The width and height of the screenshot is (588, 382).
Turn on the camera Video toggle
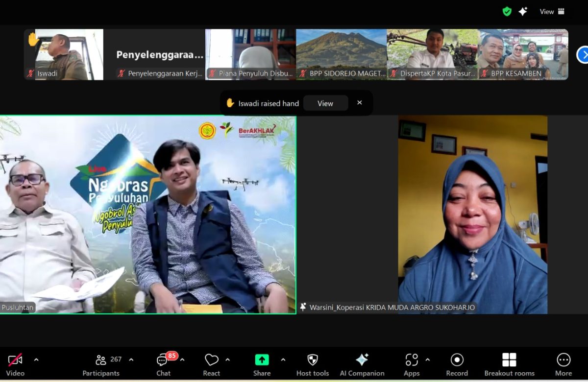(15, 365)
